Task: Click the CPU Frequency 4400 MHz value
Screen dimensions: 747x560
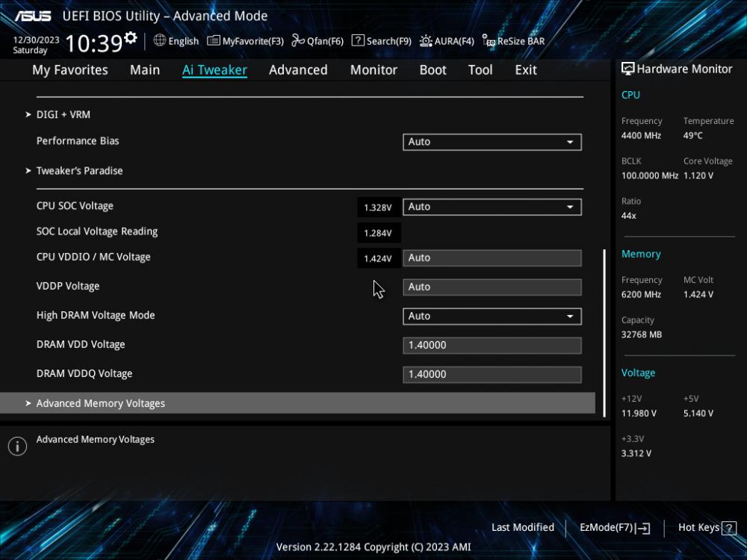Action: coord(641,136)
